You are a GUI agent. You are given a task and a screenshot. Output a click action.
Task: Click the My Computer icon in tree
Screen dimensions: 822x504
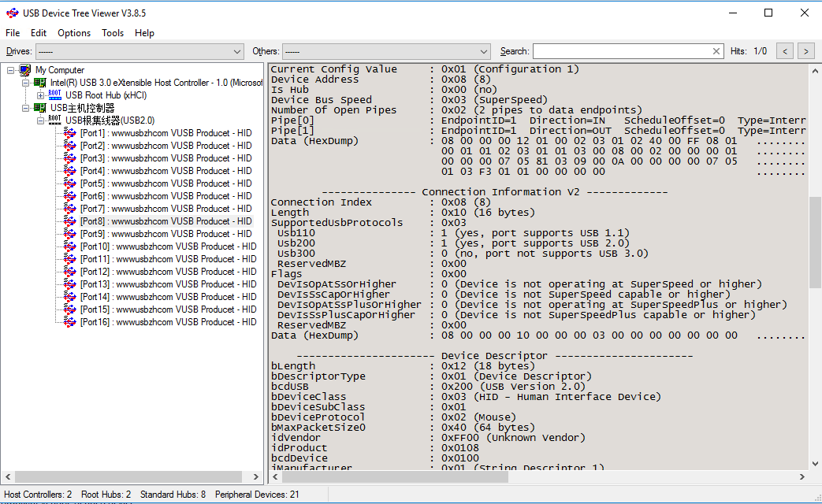25,70
